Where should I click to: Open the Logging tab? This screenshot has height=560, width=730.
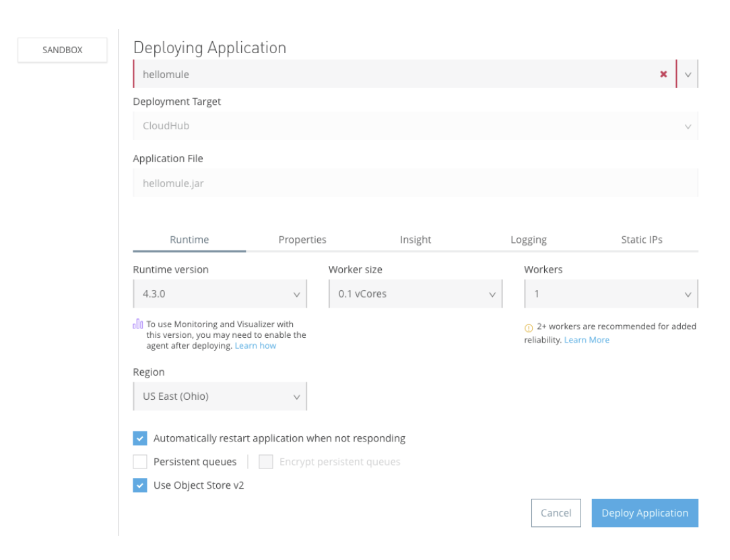click(x=529, y=240)
